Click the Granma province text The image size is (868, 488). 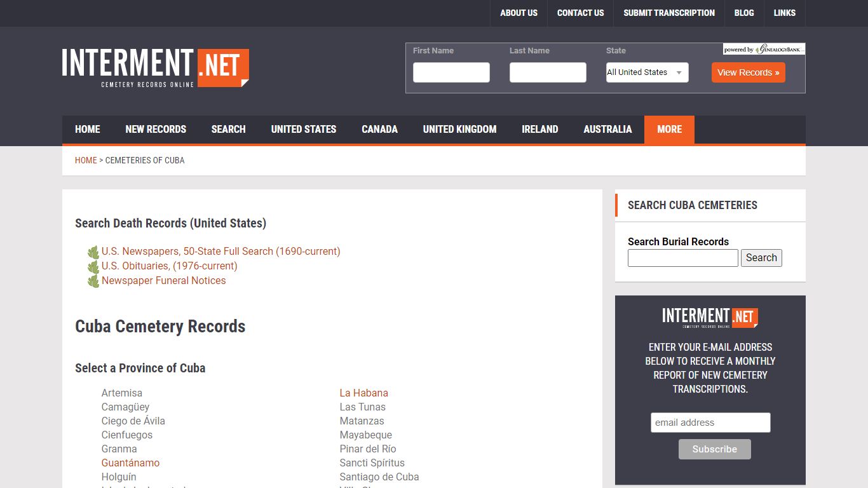pyautogui.click(x=119, y=449)
